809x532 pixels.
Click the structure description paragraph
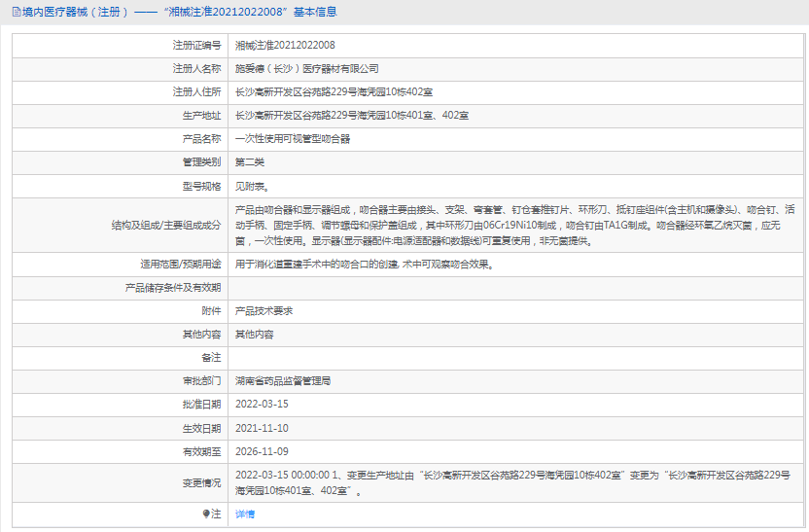[515, 225]
